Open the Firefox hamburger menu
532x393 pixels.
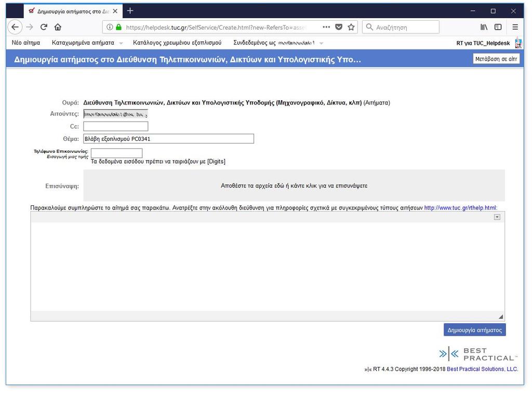point(515,27)
